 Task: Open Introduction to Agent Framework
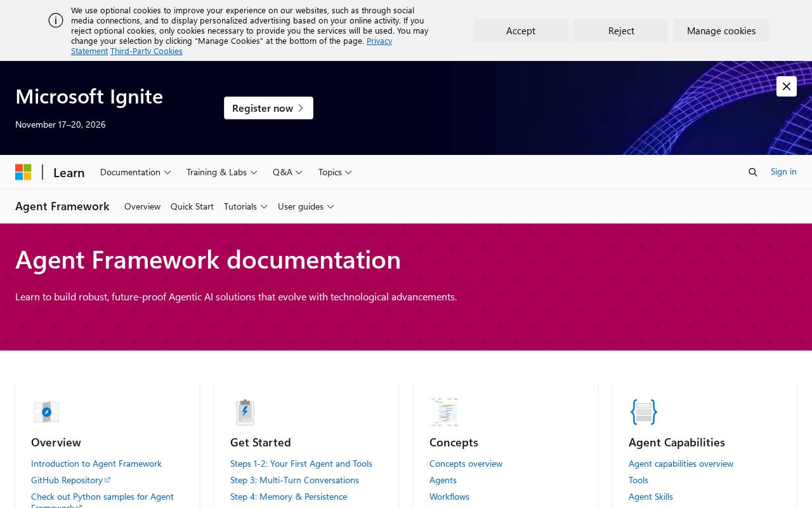96,464
